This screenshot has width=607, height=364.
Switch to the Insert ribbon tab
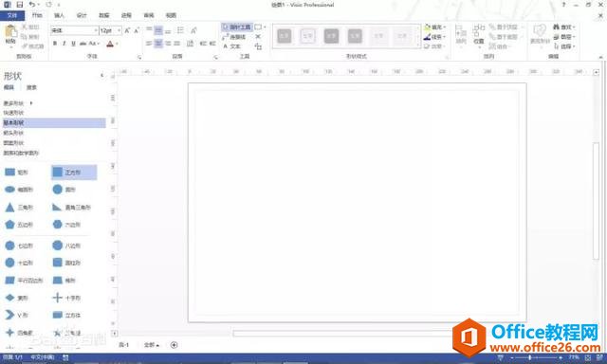pyautogui.click(x=59, y=15)
